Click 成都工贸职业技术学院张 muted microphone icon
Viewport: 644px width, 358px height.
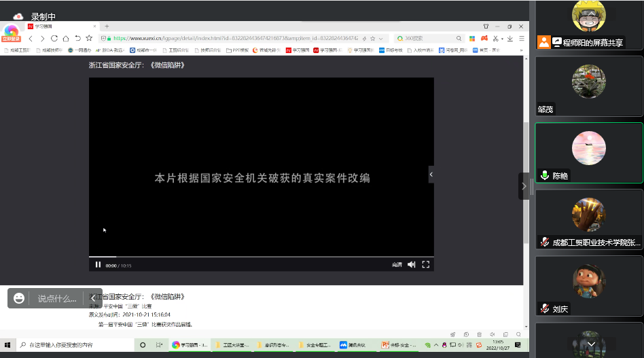(x=545, y=242)
